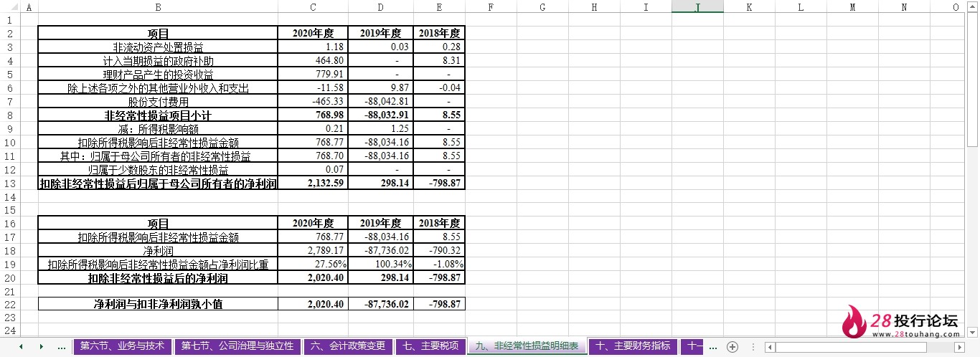Select value 0.07 cell
This screenshot has width=980, height=357.
pyautogui.click(x=313, y=170)
